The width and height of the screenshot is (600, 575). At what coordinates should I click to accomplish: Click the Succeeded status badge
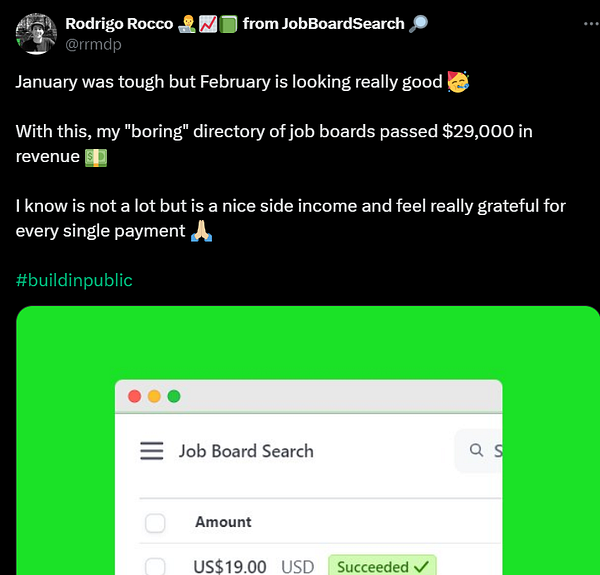point(382,565)
